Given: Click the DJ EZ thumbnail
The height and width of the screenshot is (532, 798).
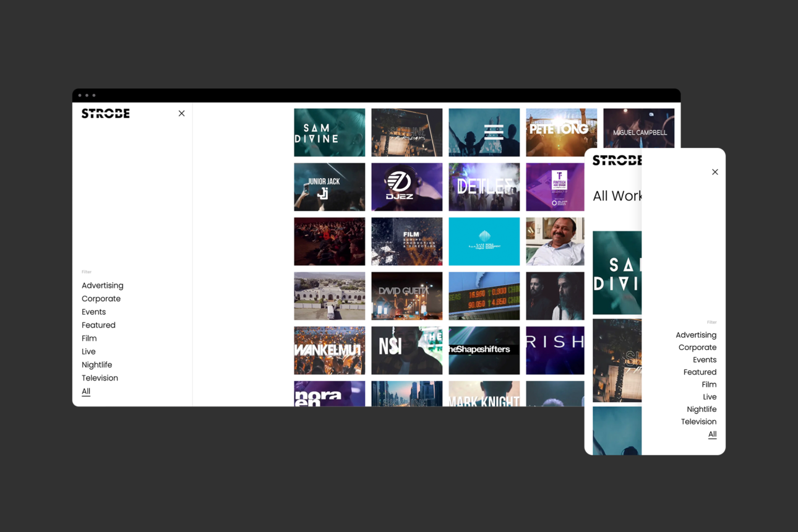Looking at the screenshot, I should pyautogui.click(x=406, y=187).
